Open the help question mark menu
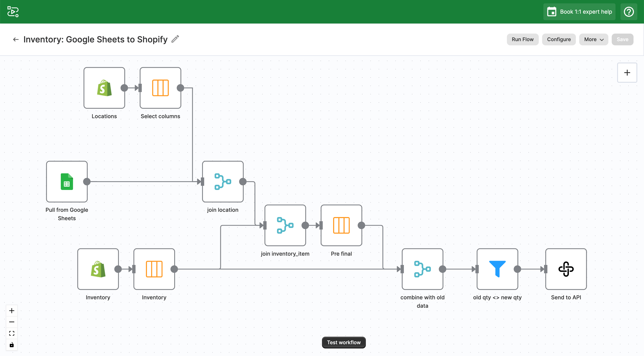 pyautogui.click(x=628, y=12)
